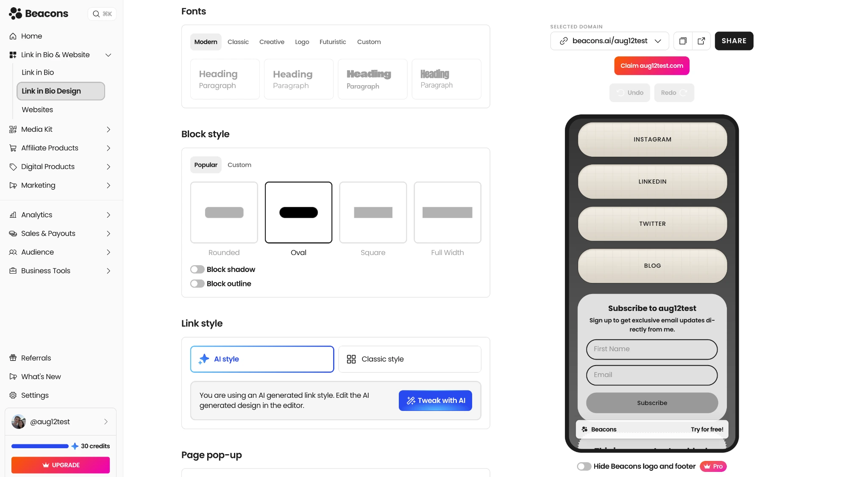This screenshot has width=868, height=477.
Task: Switch to the Futuristic fonts tab
Action: [333, 42]
